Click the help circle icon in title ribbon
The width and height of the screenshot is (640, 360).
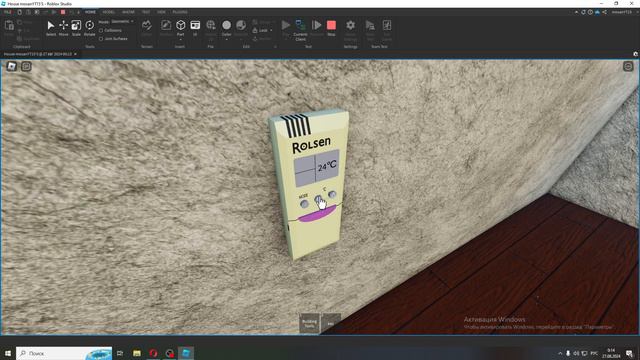(x=590, y=12)
